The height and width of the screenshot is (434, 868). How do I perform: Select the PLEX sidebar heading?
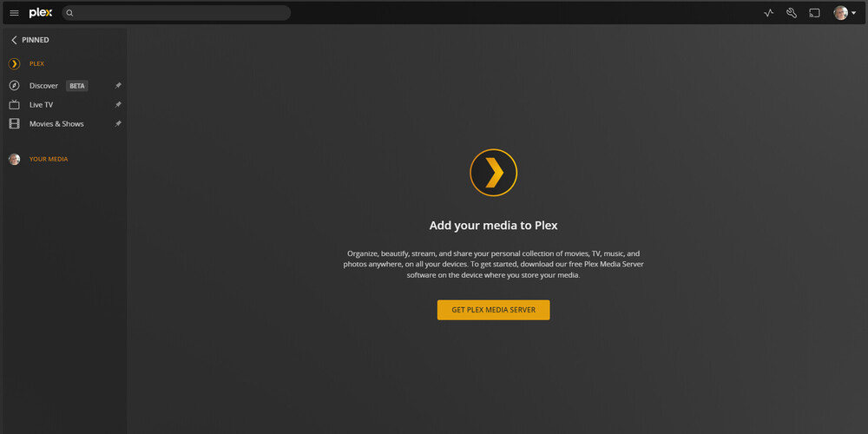click(x=37, y=63)
